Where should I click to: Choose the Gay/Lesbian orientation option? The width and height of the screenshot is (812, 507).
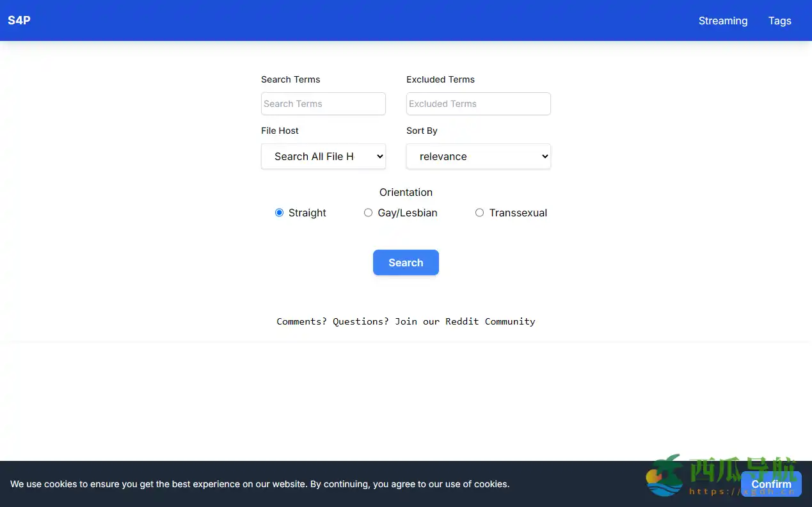pos(368,213)
